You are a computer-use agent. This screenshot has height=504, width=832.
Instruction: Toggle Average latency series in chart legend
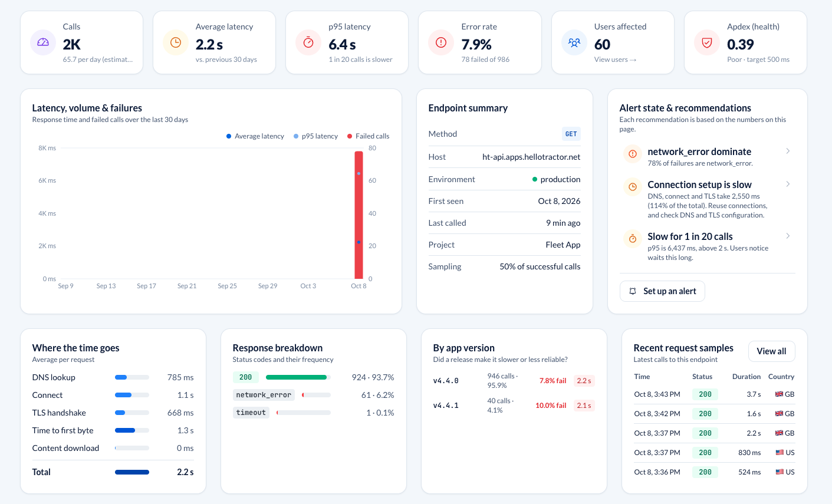coord(255,136)
